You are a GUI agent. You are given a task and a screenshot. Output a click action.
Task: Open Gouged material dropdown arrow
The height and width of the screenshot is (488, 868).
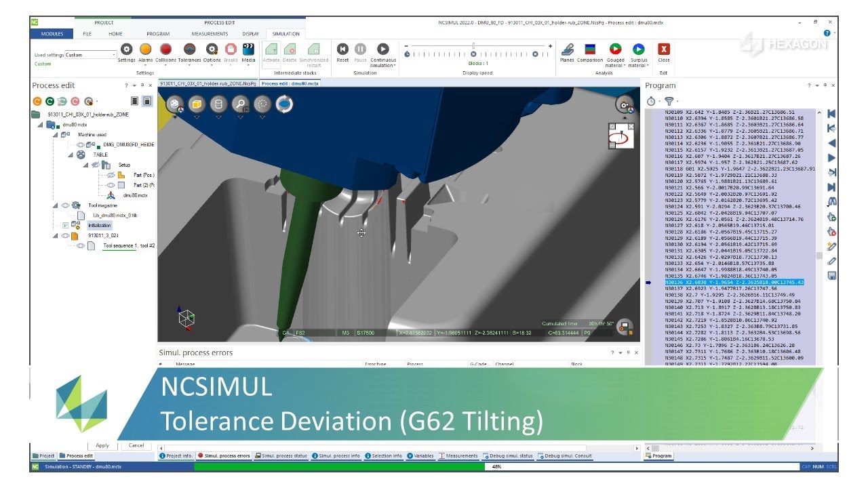pos(625,66)
